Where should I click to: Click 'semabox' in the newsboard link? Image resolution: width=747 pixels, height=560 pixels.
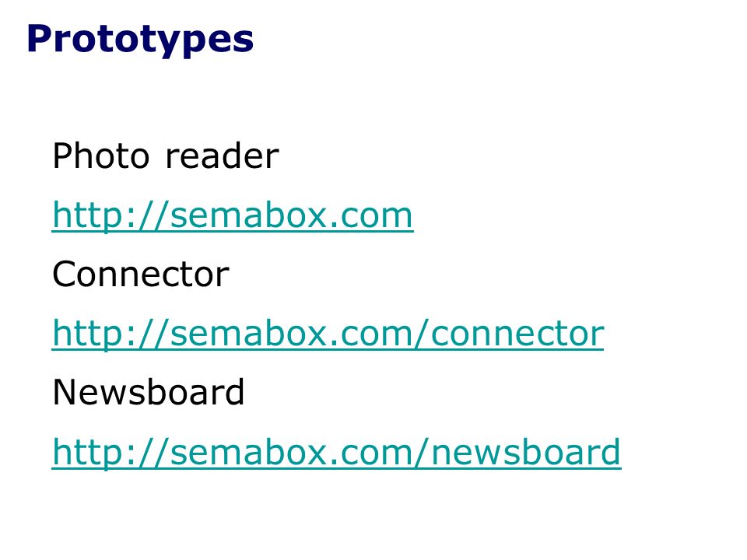click(x=249, y=452)
